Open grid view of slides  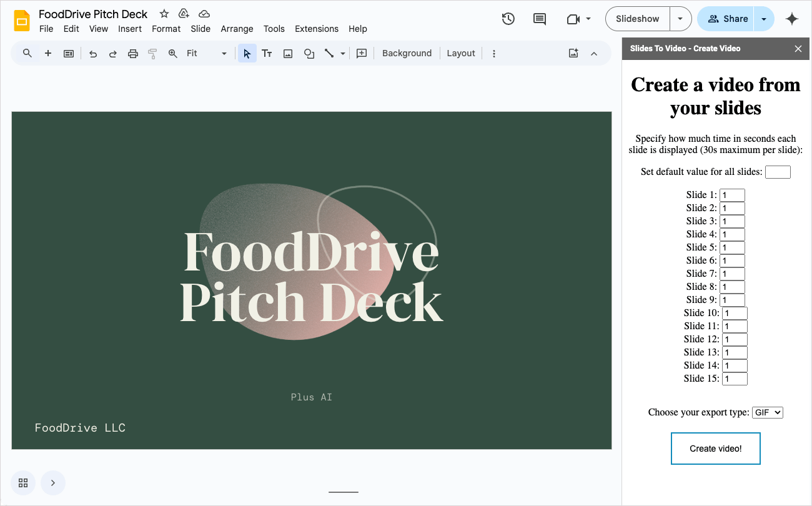(23, 482)
